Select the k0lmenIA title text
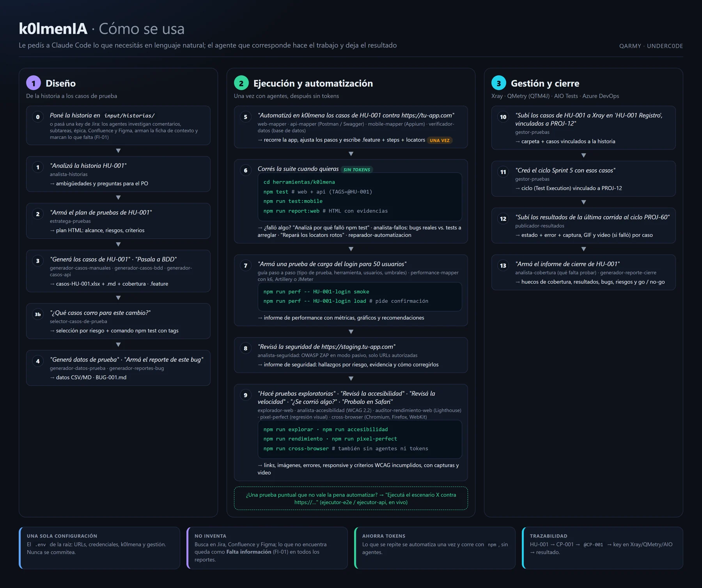 [53, 28]
